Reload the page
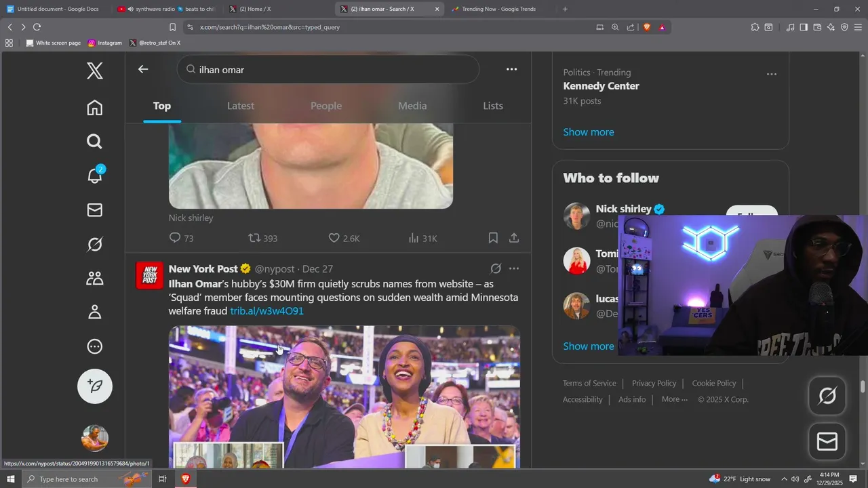Screen dimensions: 868x488 [37, 27]
